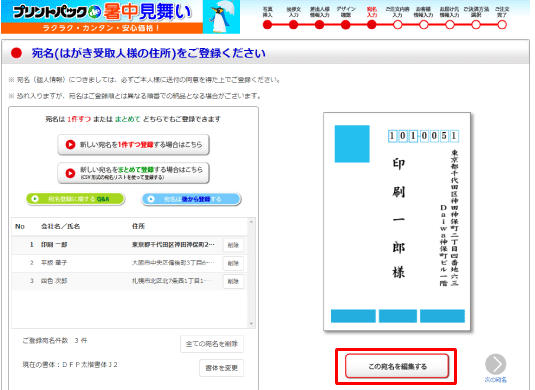Screen dimensions: 535x390
Task: Choose to register addresses later
Action: coord(191,199)
